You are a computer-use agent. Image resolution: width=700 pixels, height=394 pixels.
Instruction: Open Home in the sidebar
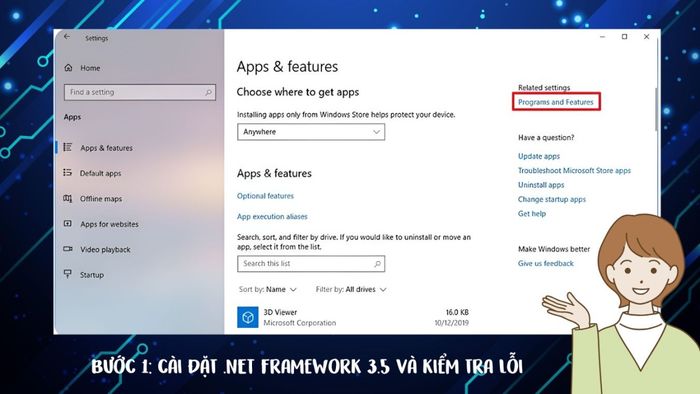(90, 68)
